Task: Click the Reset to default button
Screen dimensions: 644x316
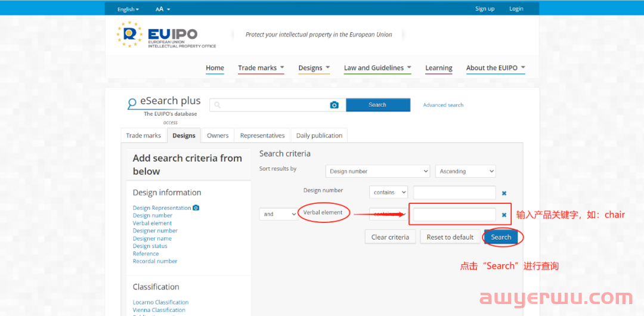Action: [x=450, y=237]
